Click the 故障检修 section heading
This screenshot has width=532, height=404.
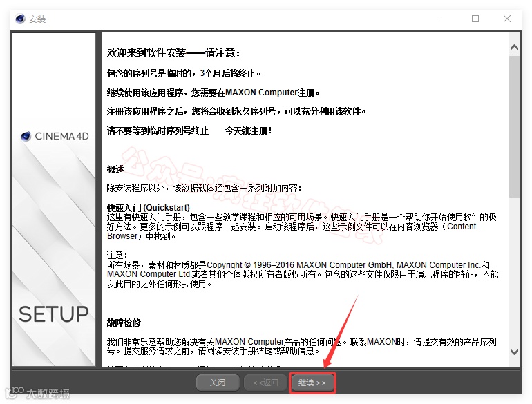pyautogui.click(x=124, y=323)
